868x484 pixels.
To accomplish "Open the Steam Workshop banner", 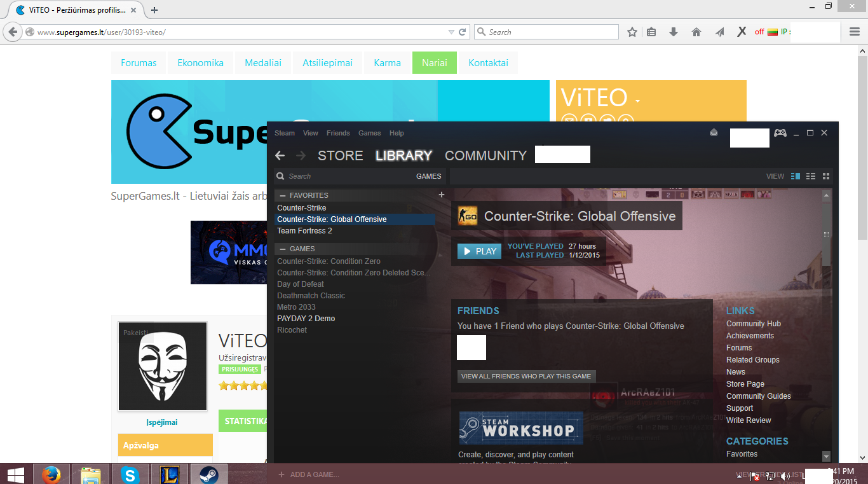I will [x=521, y=428].
